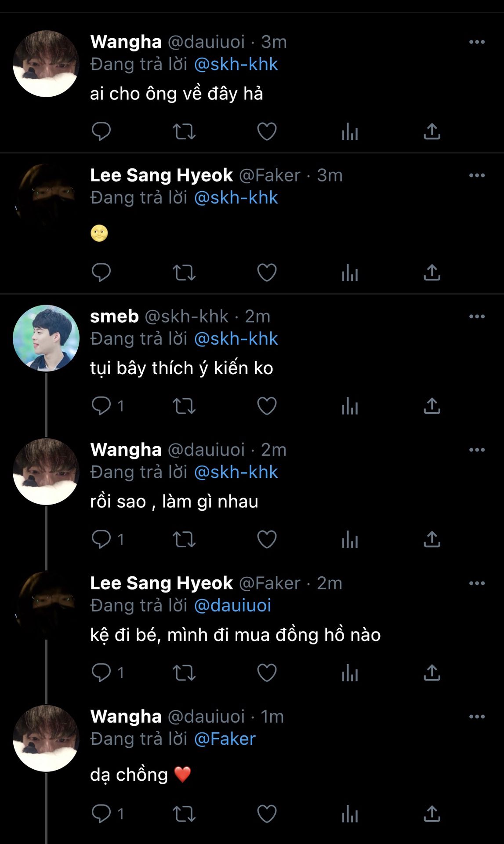Reply to Lee Sang Hyeok's moon emoji tweet
This screenshot has width=504, height=844.
pyautogui.click(x=101, y=273)
